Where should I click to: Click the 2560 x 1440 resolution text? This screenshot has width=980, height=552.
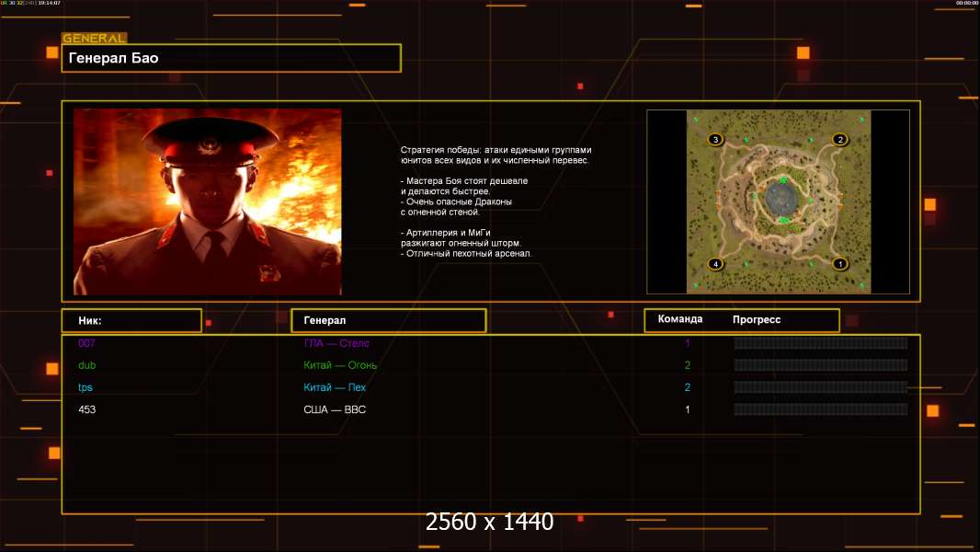tap(489, 522)
